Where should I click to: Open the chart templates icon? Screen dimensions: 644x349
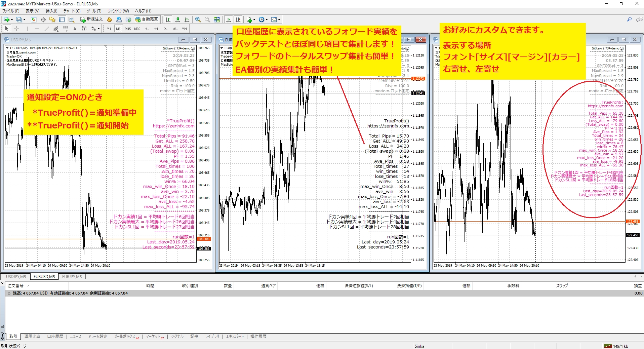coord(274,20)
